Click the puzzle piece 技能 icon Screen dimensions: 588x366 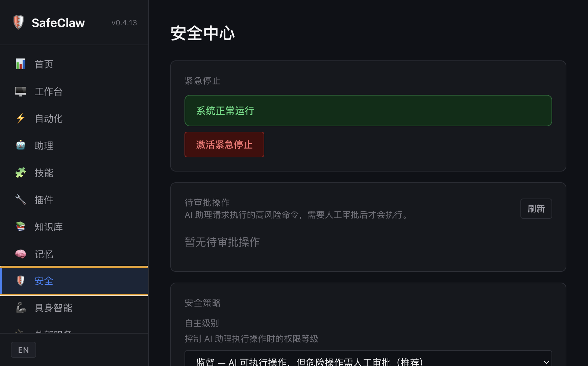(x=21, y=173)
